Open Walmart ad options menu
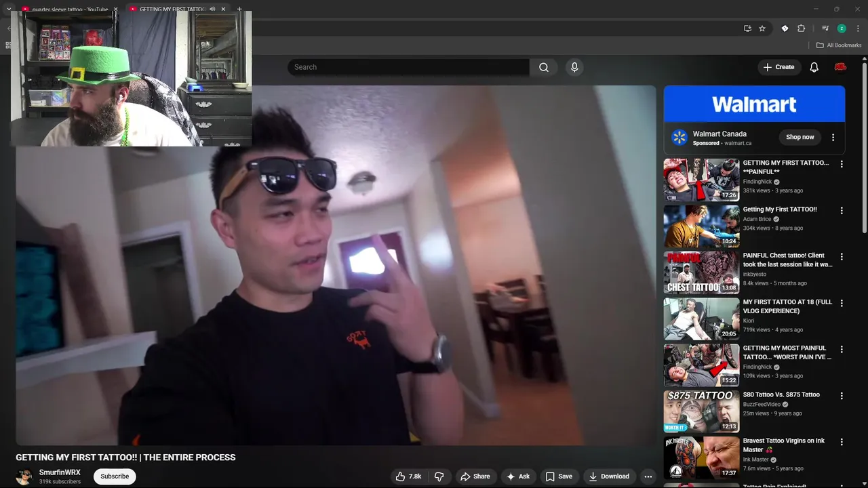 833,137
